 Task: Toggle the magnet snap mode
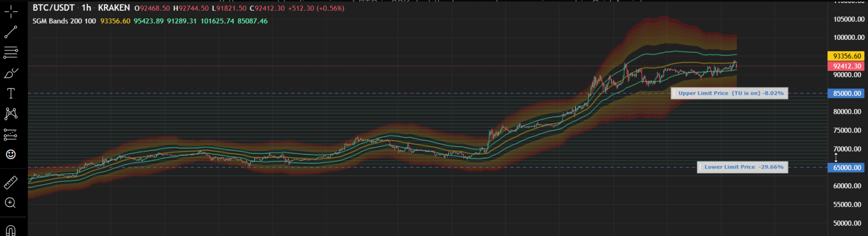pos(11,230)
